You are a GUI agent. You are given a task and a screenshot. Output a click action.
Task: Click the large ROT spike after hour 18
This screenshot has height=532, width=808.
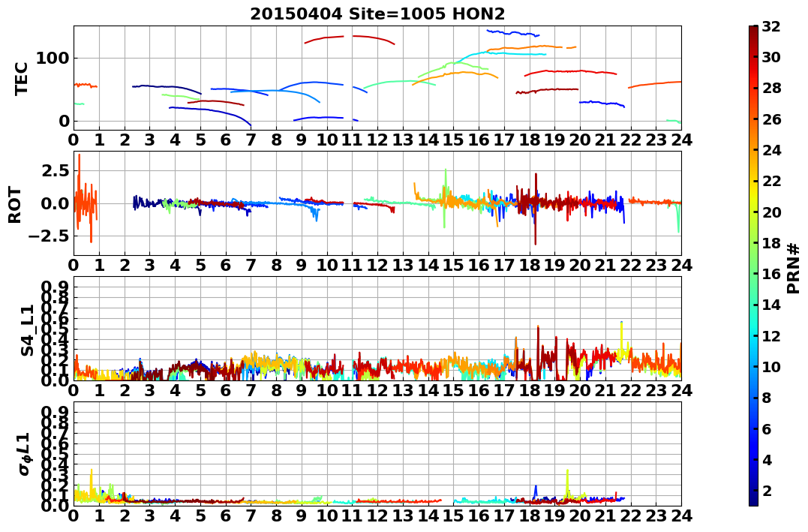536,209
